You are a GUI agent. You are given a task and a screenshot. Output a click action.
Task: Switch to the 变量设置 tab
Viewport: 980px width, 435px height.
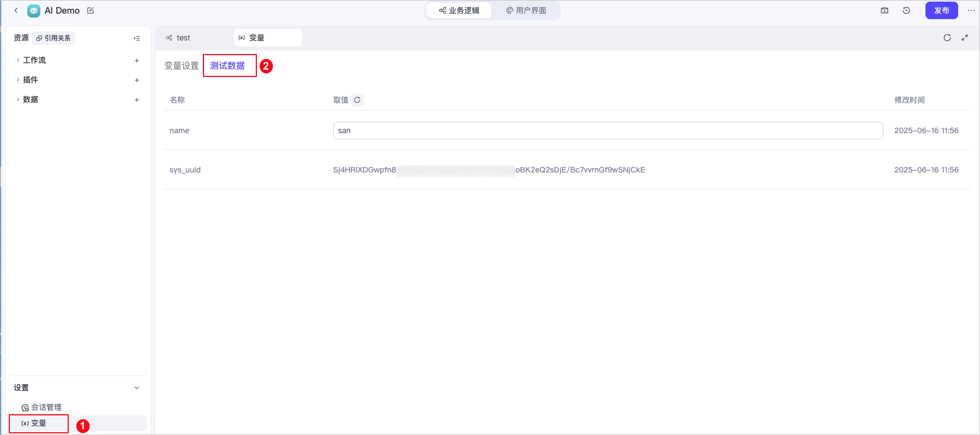click(182, 66)
